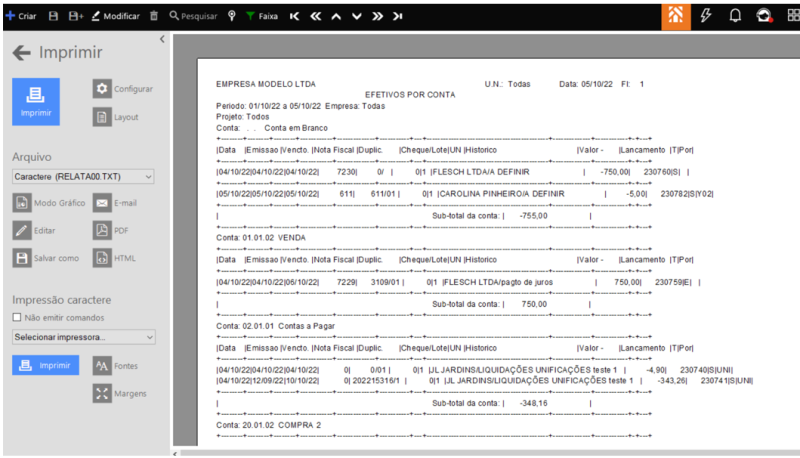Image resolution: width=800 pixels, height=458 pixels.
Task: Open the Faixa filter
Action: tap(262, 16)
